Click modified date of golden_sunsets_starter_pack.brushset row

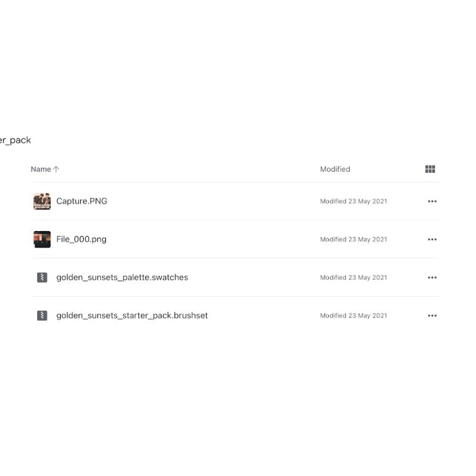[354, 316]
